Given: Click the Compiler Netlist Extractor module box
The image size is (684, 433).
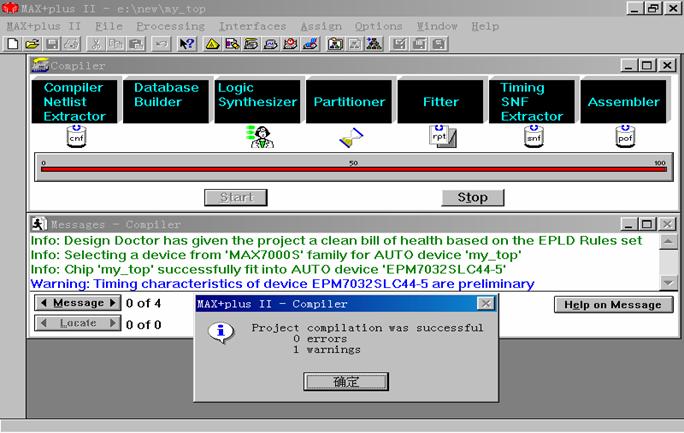Looking at the screenshot, I should click(x=75, y=102).
